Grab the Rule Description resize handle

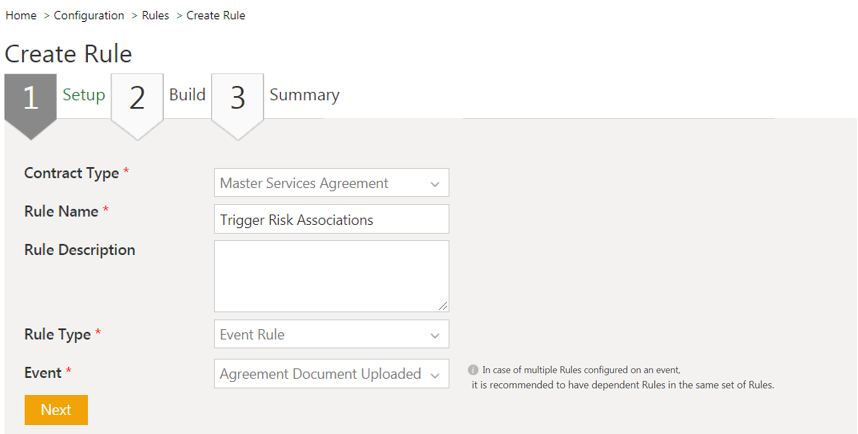pyautogui.click(x=442, y=305)
